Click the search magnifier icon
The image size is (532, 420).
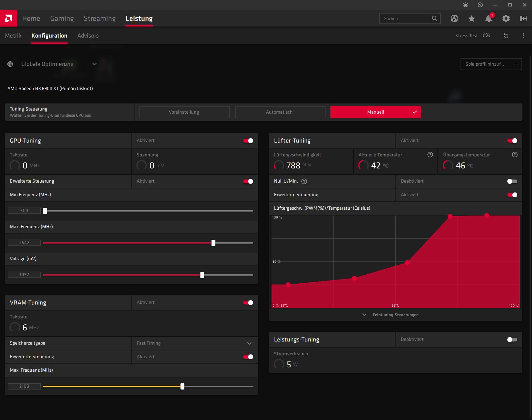(434, 18)
